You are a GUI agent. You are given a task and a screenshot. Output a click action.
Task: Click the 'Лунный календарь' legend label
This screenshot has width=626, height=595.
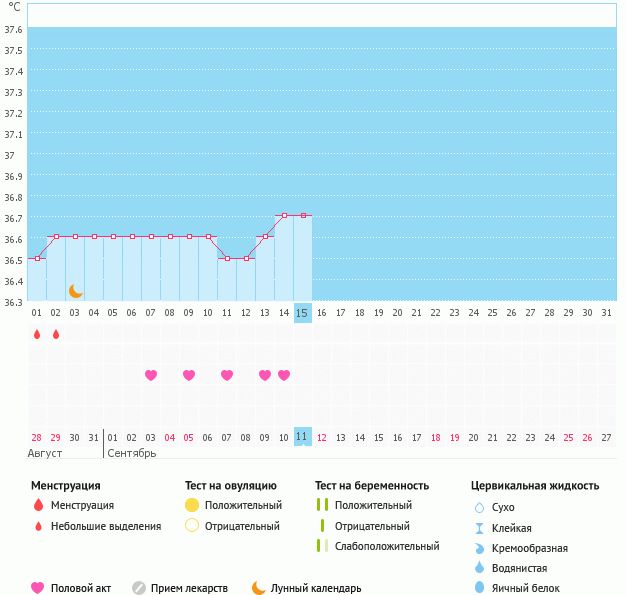click(x=316, y=588)
